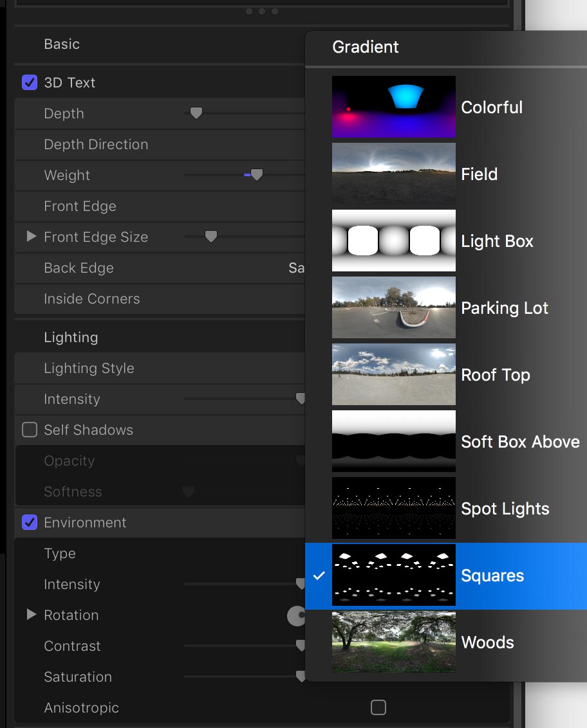Click the Depth slider handle
This screenshot has height=728, width=587.
tap(196, 113)
